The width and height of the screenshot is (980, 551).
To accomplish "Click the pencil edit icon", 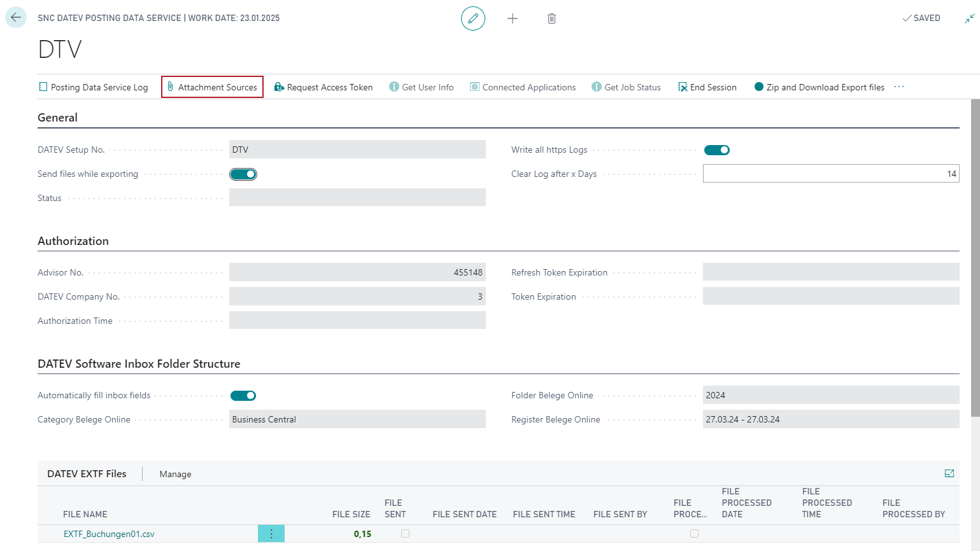I will point(472,18).
